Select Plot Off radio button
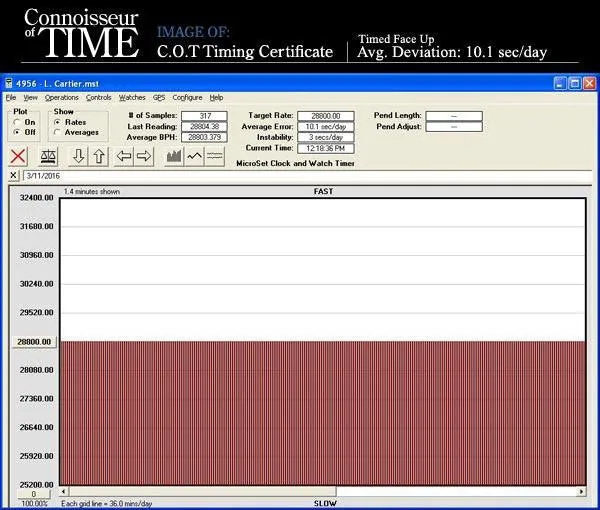The height and width of the screenshot is (510, 600). (17, 132)
